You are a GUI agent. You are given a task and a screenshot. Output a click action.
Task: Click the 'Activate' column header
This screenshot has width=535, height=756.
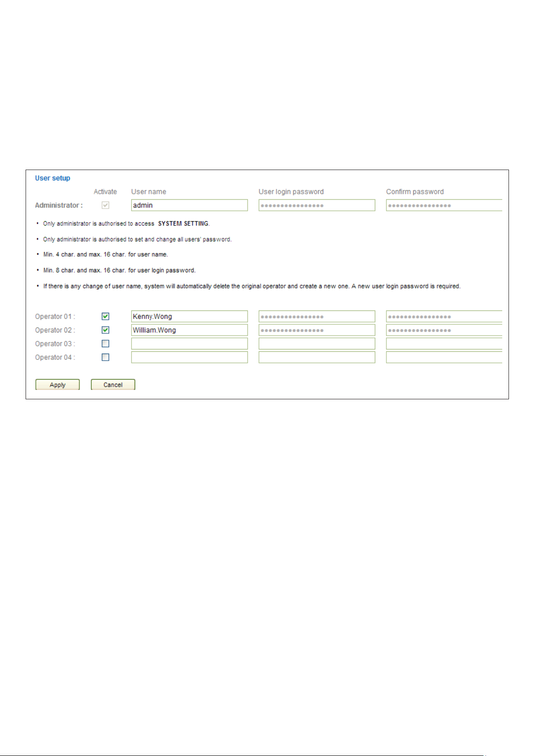[x=105, y=192]
